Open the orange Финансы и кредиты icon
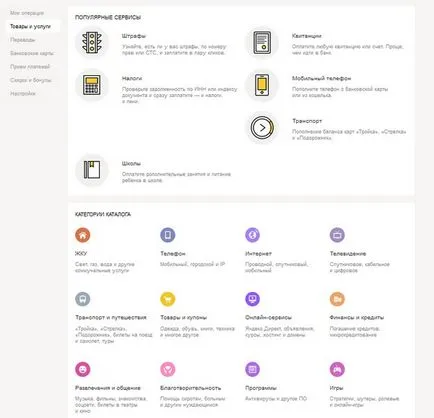This screenshot has height=418, width=434. tap(337, 299)
